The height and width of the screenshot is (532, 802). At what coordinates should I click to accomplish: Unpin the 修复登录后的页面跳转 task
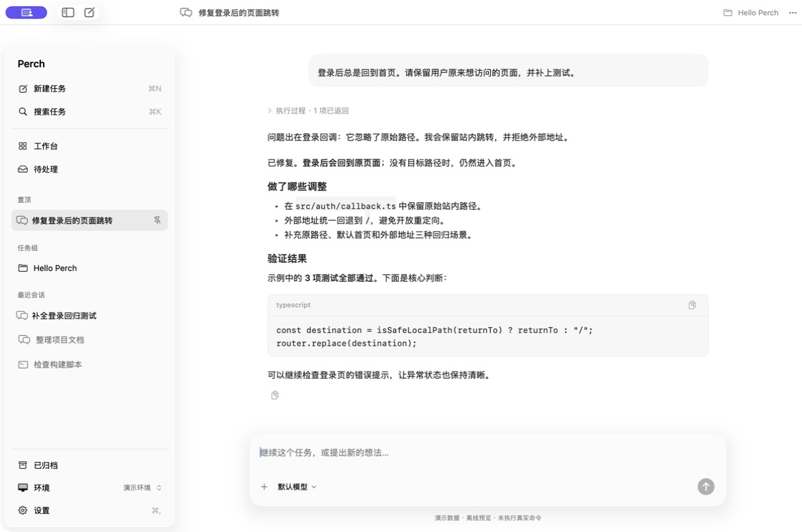[x=157, y=220]
